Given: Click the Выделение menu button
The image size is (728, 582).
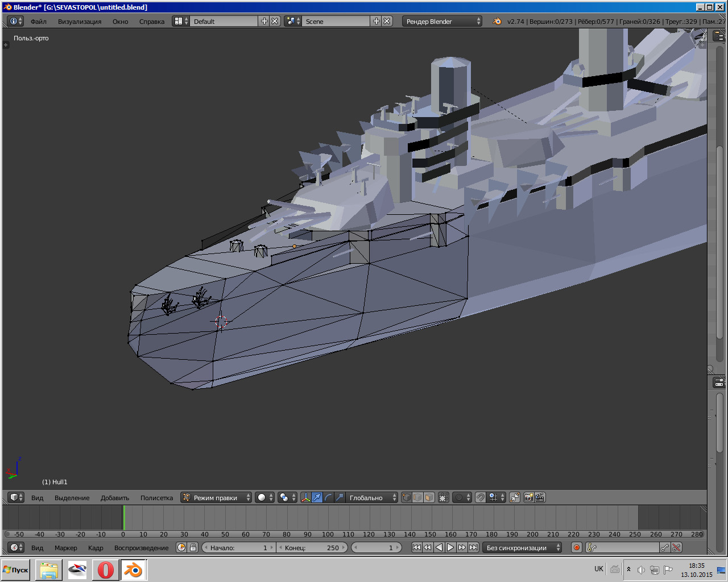Looking at the screenshot, I should point(72,497).
